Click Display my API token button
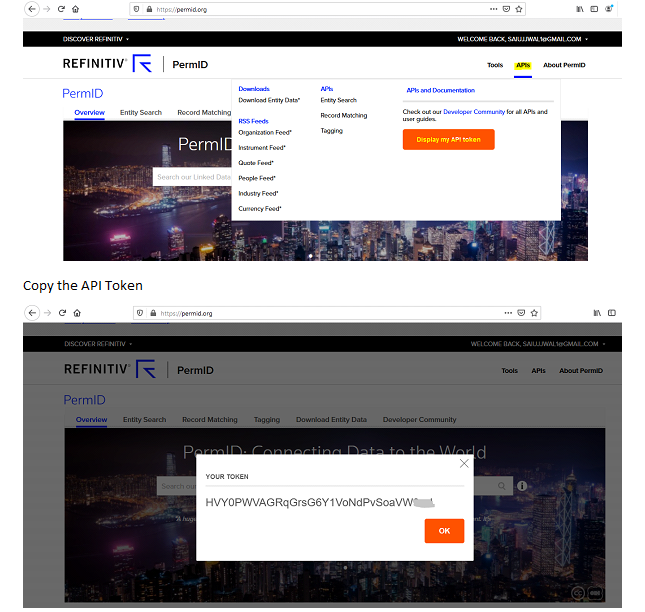Screen dimensions: 645x612 [x=448, y=139]
